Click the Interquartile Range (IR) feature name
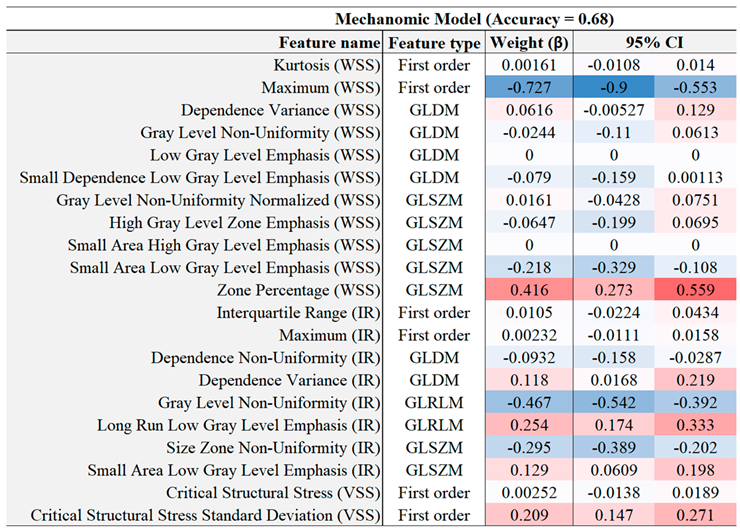 [x=300, y=313]
